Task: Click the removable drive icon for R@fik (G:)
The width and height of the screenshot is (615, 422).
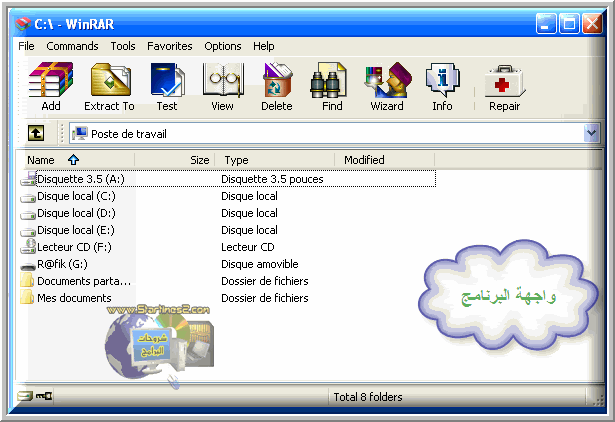Action: tap(28, 266)
